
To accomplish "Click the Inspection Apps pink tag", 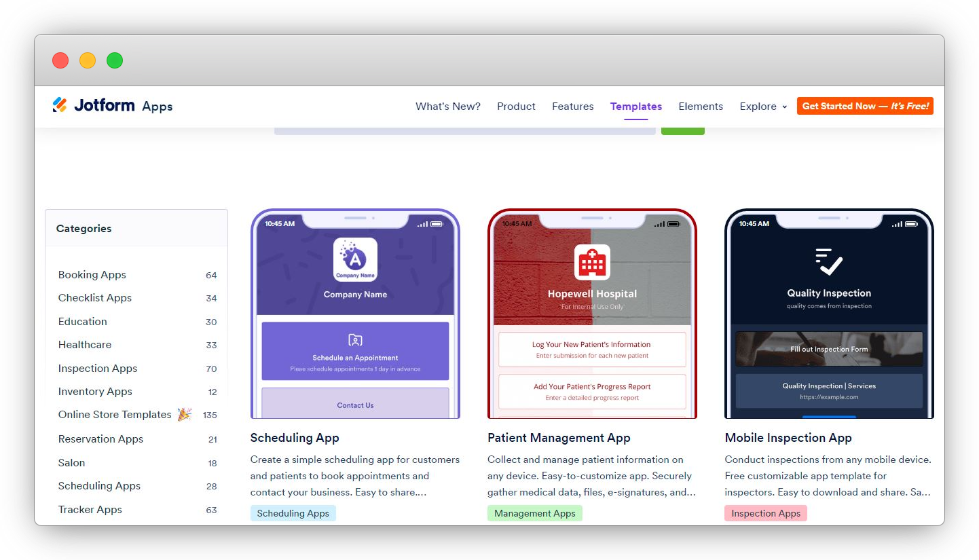I will 766,513.
